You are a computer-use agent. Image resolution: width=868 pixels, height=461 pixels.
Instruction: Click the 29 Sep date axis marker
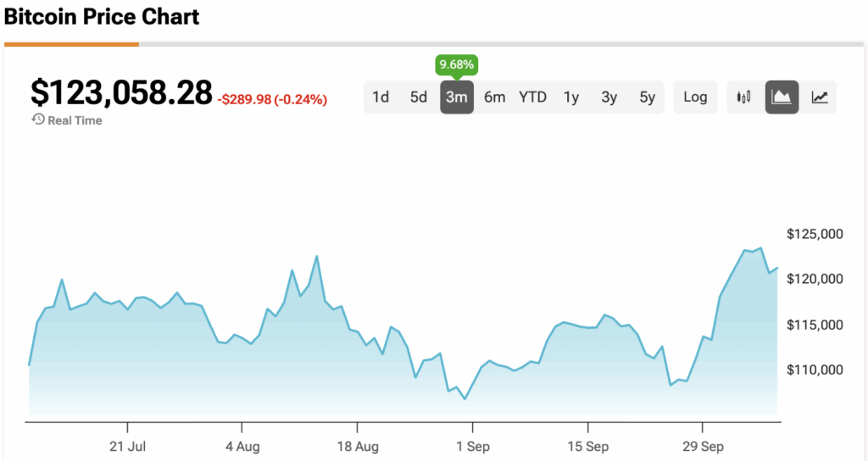701,447
